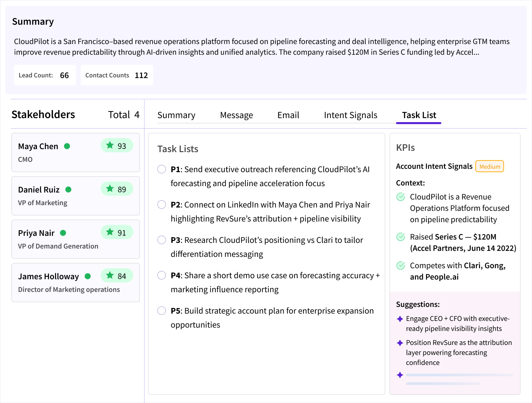Screen dimensions: 532x403
Task: Click the Task Lists heading
Action: tap(178, 149)
